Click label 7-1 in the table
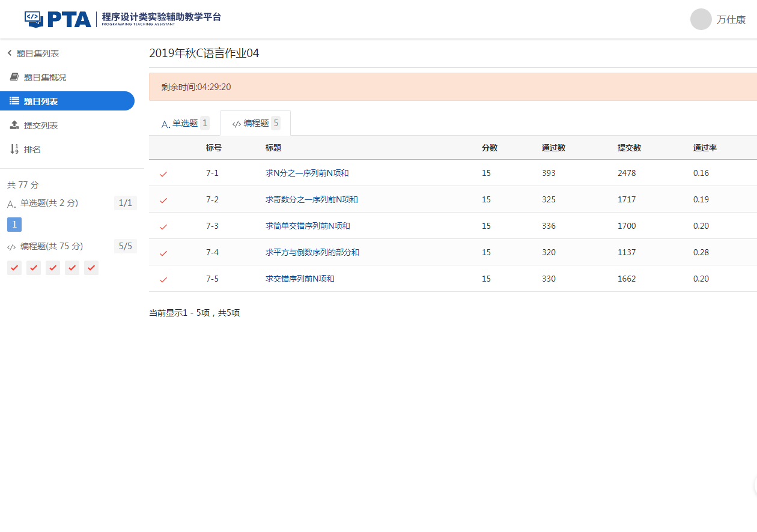This screenshot has height=532, width=757. [213, 173]
